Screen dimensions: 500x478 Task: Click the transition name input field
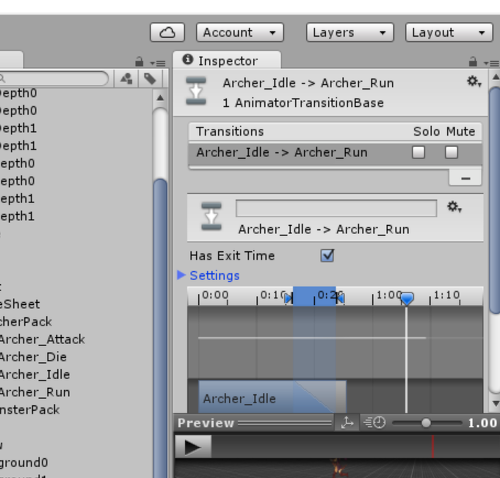(x=336, y=208)
